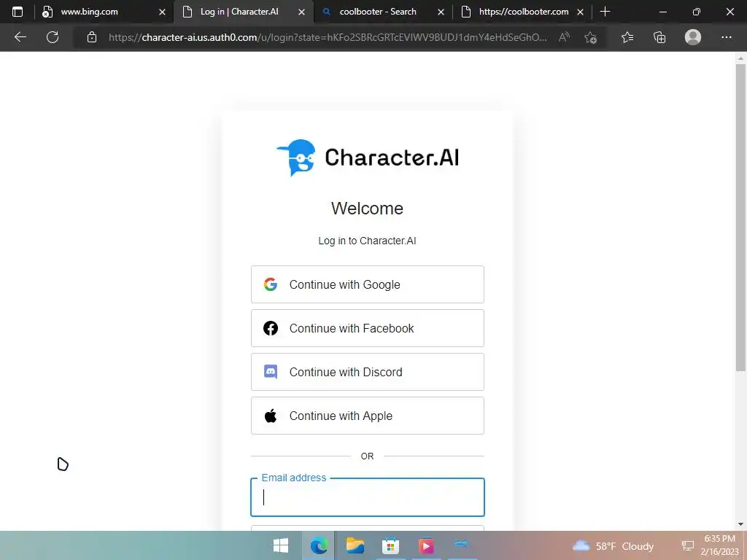Close the Log in Character.AI tab
747x560 pixels.
pyautogui.click(x=301, y=12)
